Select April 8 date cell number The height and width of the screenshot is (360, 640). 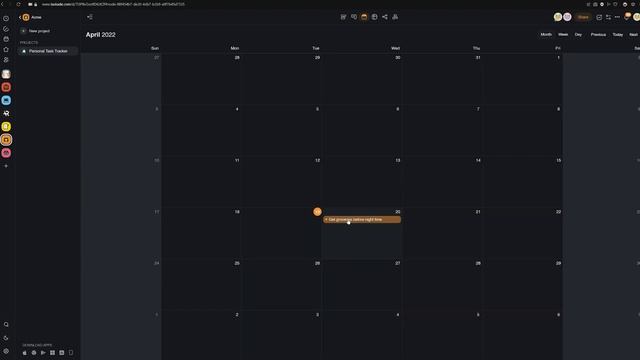[559, 109]
